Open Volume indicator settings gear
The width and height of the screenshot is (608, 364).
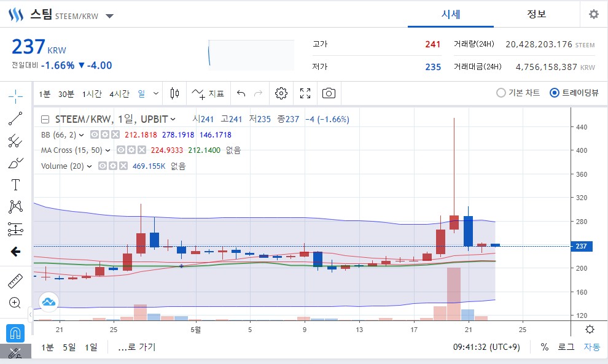click(113, 166)
